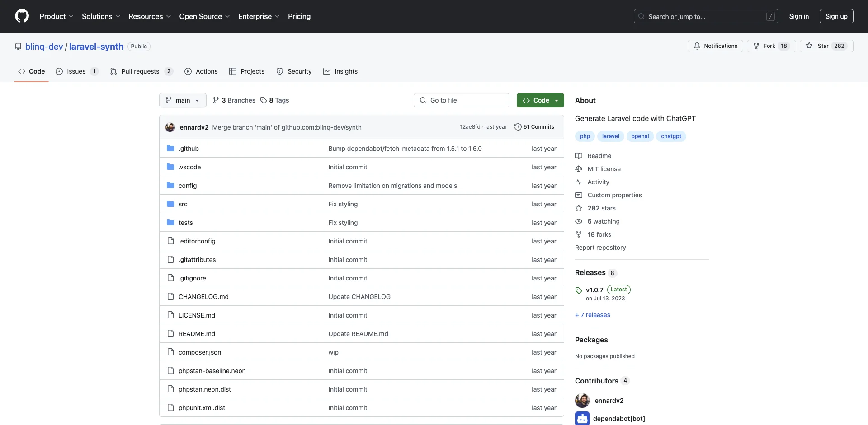Click the tests folder icon

point(170,222)
